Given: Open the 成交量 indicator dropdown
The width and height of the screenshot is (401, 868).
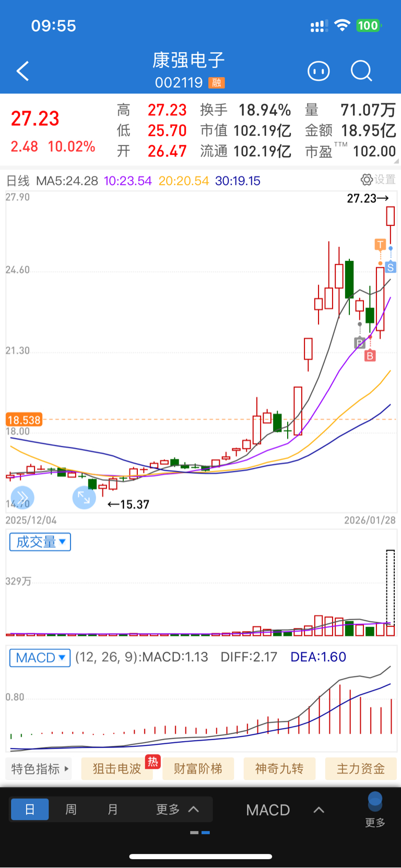Looking at the screenshot, I should point(40,542).
